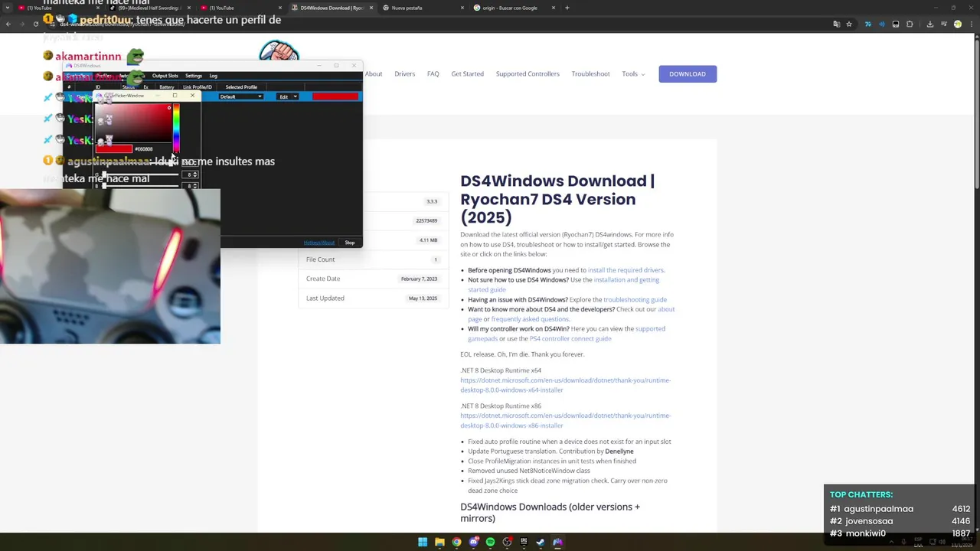Click the DS4Windows site logo
Screen dimensions: 980x551
click(279, 51)
